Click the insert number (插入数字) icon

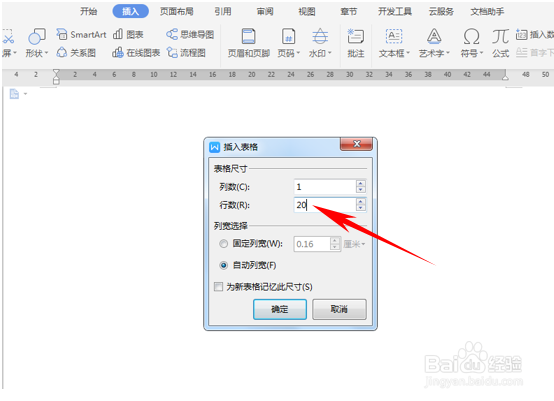pyautogui.click(x=521, y=35)
